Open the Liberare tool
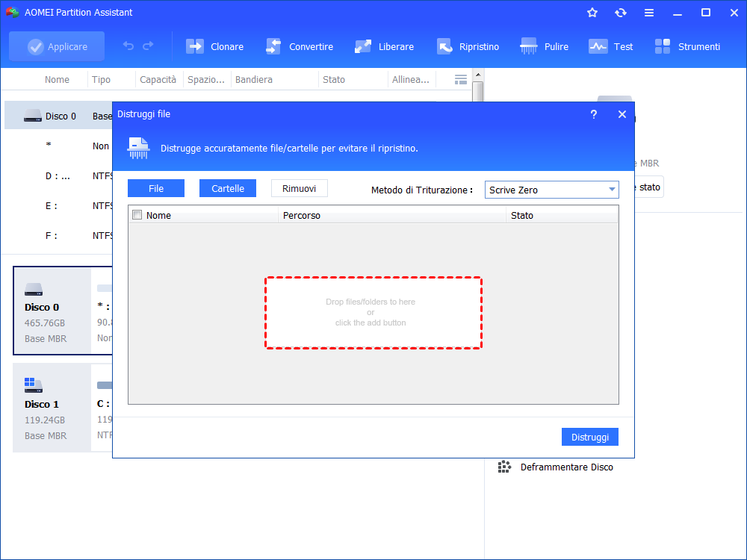The image size is (747, 560). click(x=385, y=46)
